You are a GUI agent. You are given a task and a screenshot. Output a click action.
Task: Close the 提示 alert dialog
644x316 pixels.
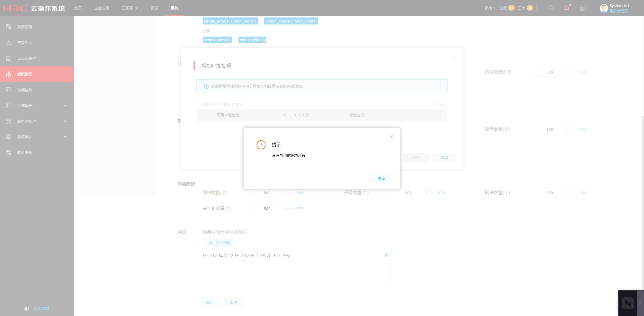pyautogui.click(x=391, y=137)
